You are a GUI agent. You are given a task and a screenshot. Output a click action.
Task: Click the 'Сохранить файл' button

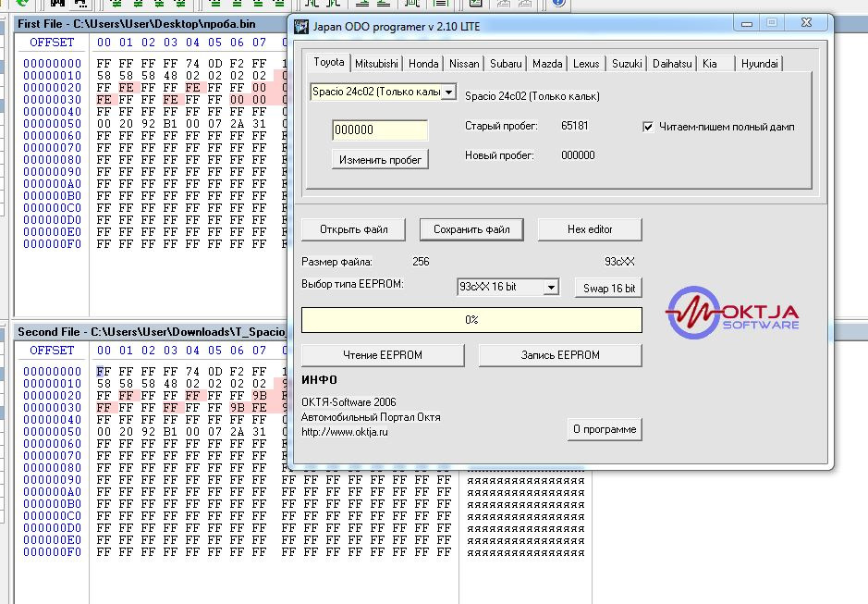click(471, 229)
